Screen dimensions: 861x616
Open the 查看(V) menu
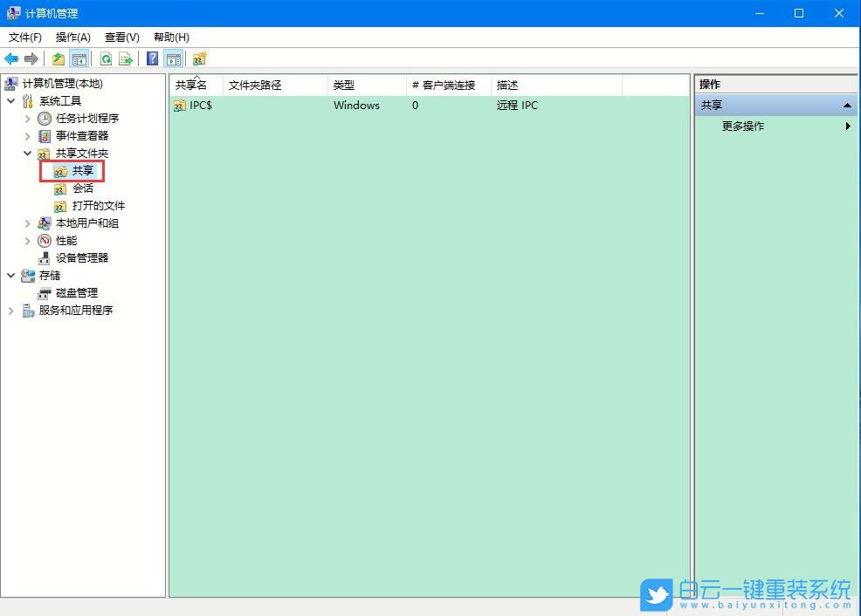pos(121,38)
